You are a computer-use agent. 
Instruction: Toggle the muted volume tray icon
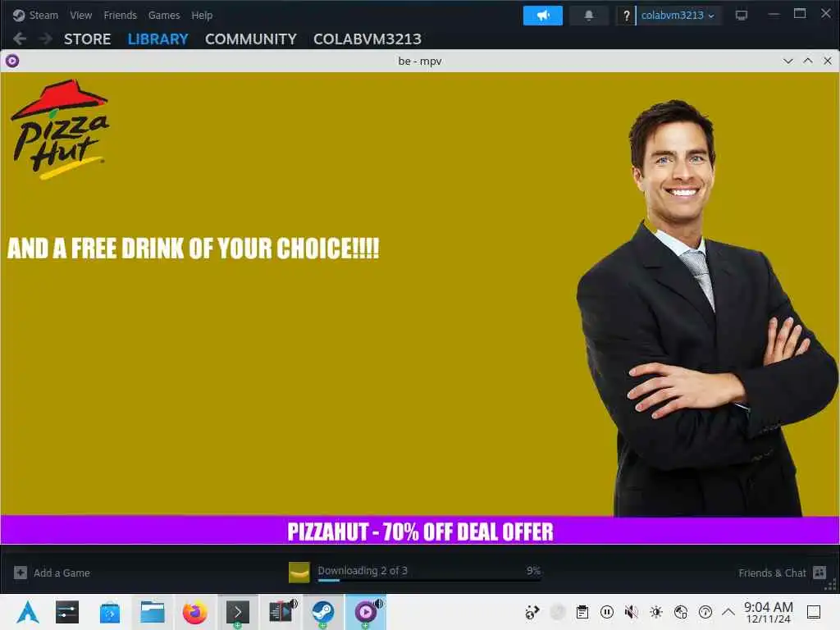pyautogui.click(x=632, y=612)
